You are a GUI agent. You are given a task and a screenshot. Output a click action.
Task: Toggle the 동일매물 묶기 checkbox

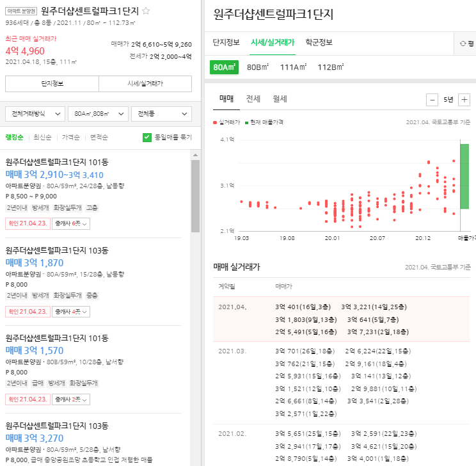click(x=147, y=138)
